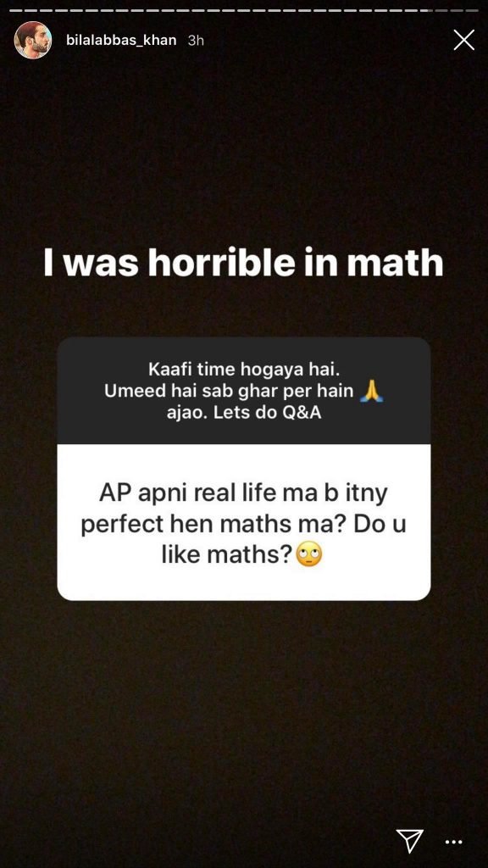This screenshot has width=488, height=868.
Task: Click the "Umeed hai sab ghar per hain" text
Action: tap(229, 391)
